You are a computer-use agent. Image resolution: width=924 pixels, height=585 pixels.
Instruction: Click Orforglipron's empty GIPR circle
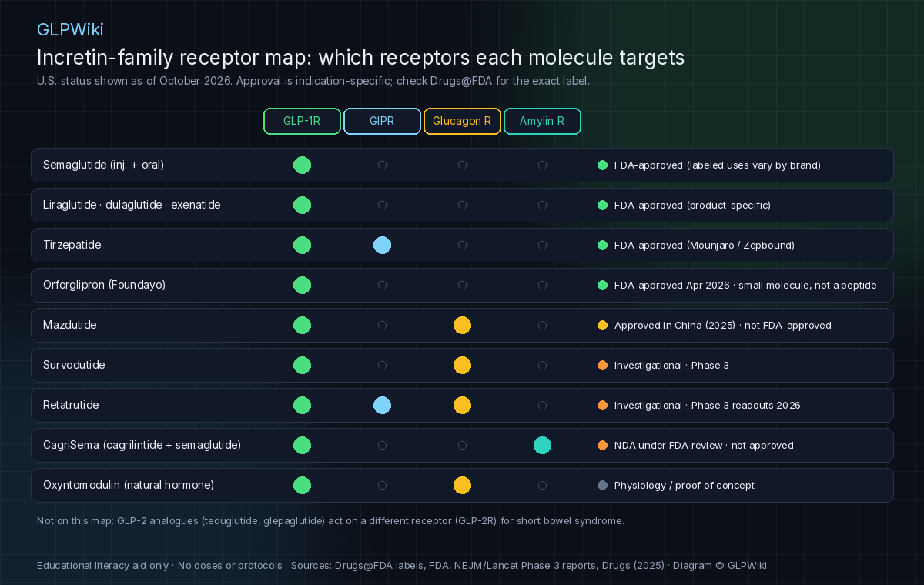(x=382, y=285)
